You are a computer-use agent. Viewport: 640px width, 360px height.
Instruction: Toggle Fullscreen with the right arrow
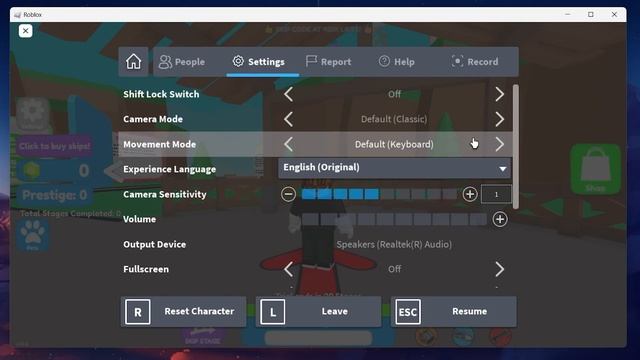coord(500,269)
